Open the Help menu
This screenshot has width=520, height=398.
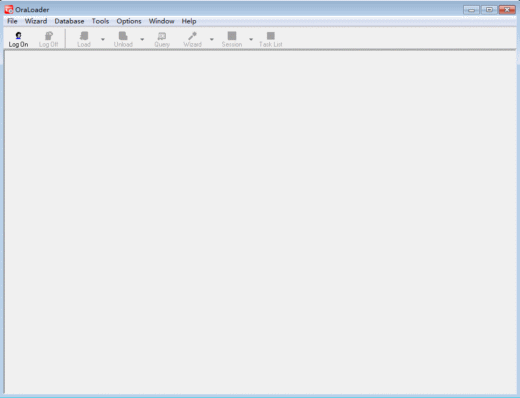point(189,21)
